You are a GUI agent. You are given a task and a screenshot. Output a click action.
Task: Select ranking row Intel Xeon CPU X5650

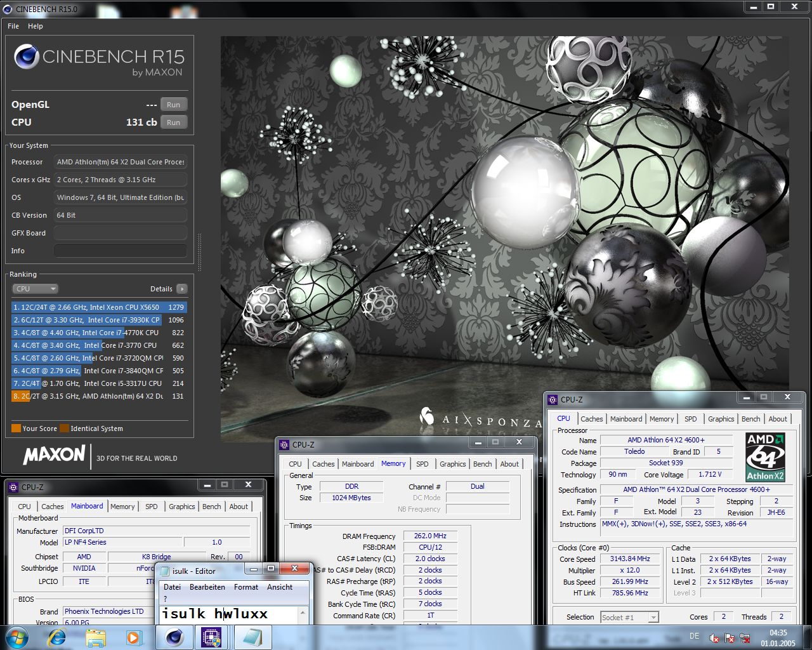click(99, 307)
